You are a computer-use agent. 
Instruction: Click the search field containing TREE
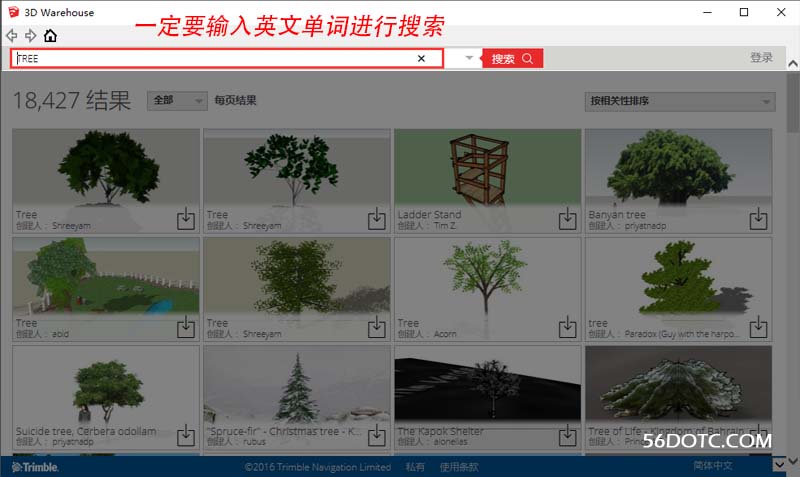click(x=227, y=58)
